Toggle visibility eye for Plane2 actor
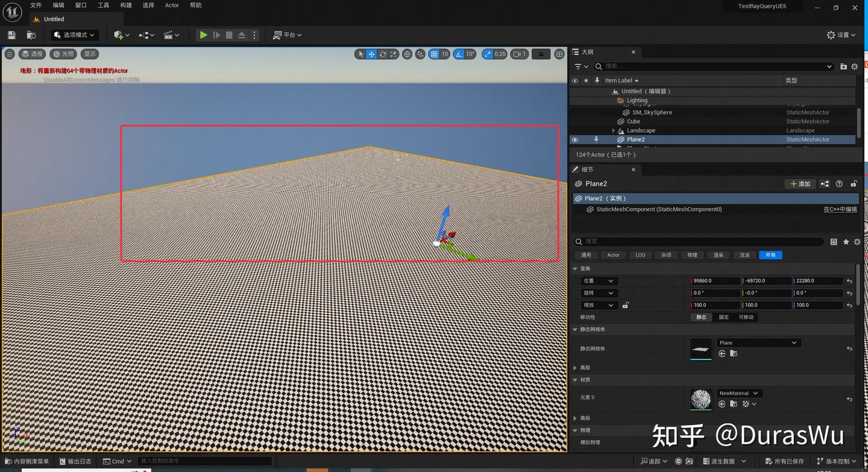The height and width of the screenshot is (472, 868). click(575, 140)
